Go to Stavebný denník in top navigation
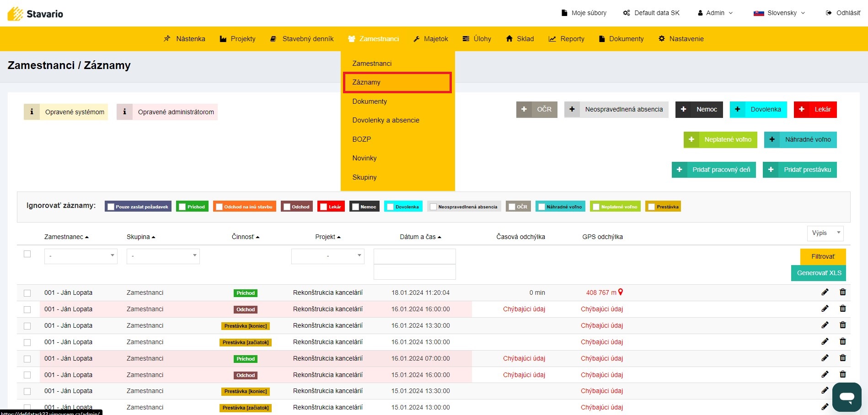This screenshot has width=868, height=415. [x=302, y=39]
